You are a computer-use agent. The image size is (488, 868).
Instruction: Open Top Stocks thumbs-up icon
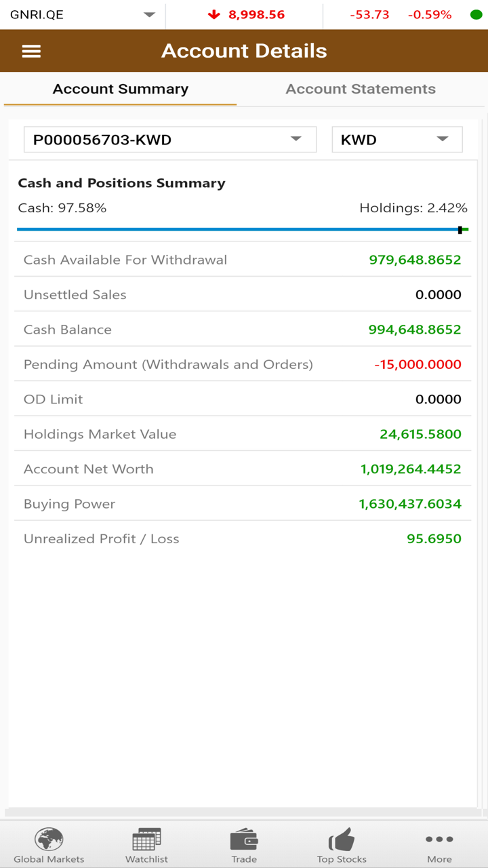tap(342, 840)
